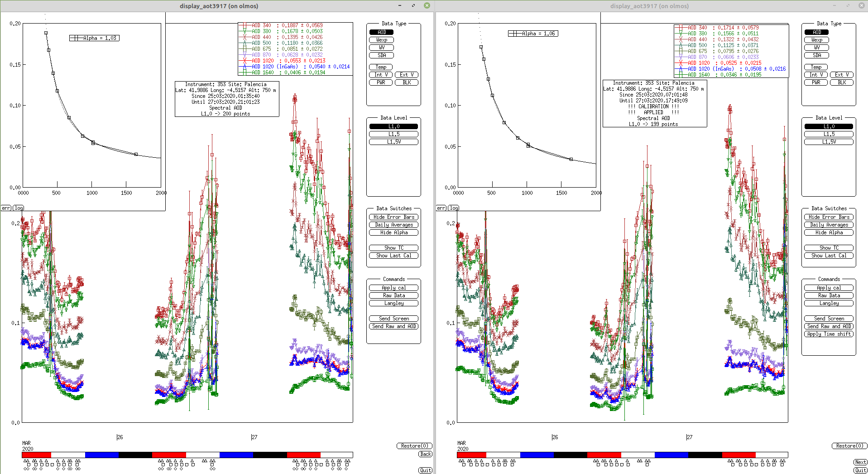Image resolution: width=868 pixels, height=474 pixels.
Task: Toggle Daily Averages in right window
Action: [829, 225]
